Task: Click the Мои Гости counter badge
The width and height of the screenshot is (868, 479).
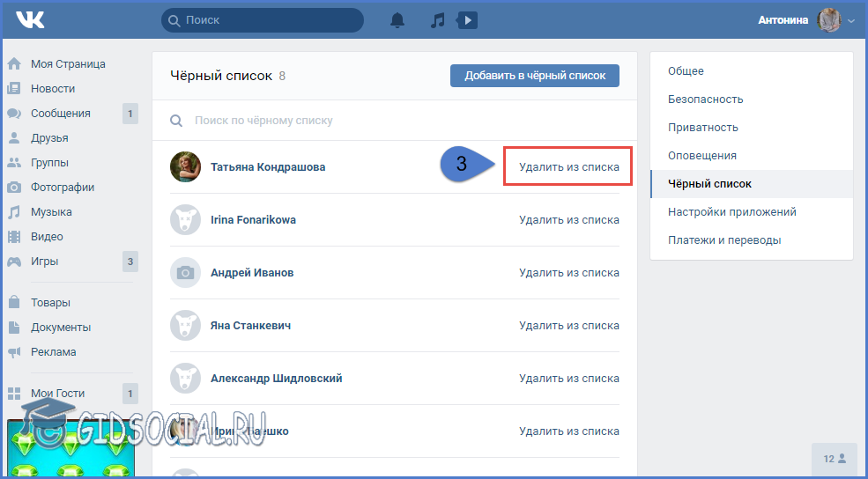Action: [130, 394]
